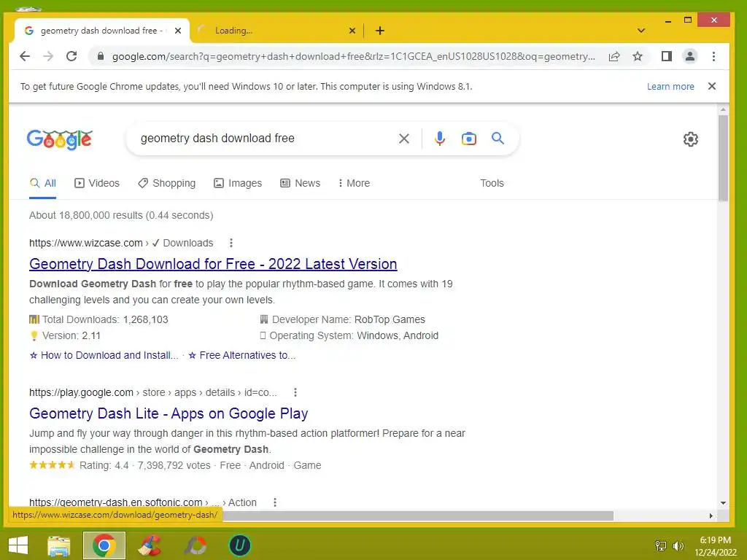Viewport: 747px width, 560px height.
Task: Expand the More search filters
Action: coord(354,183)
